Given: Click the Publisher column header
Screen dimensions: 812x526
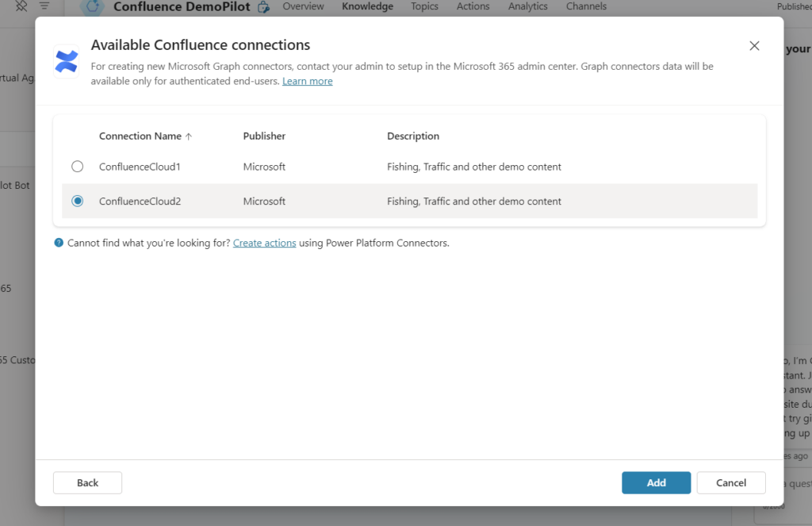Looking at the screenshot, I should [264, 136].
